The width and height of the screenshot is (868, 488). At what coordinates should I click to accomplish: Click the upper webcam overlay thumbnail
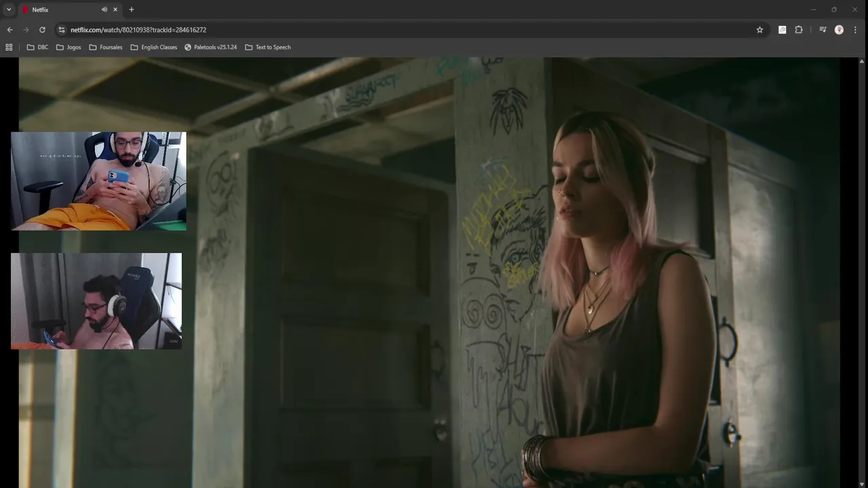98,181
